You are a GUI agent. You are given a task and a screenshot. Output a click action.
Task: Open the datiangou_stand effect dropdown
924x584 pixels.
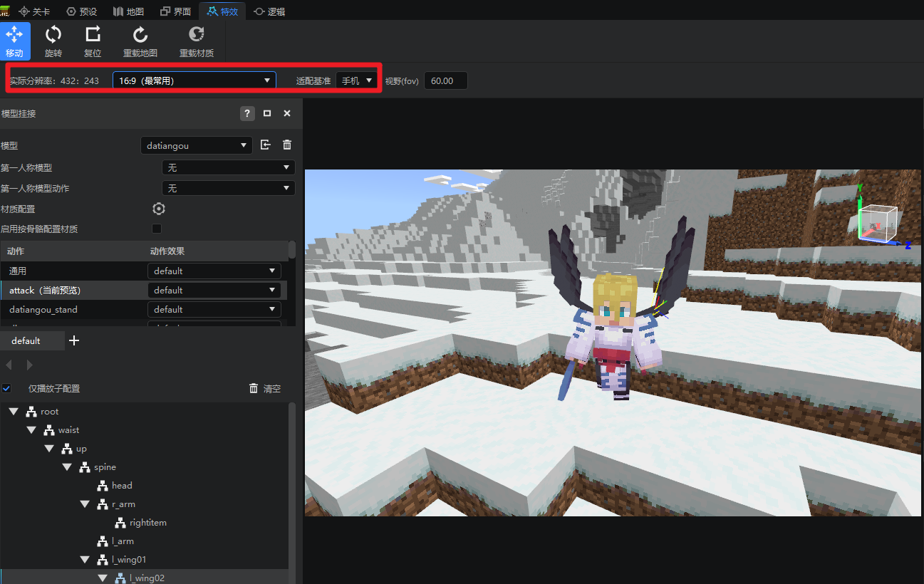(214, 309)
